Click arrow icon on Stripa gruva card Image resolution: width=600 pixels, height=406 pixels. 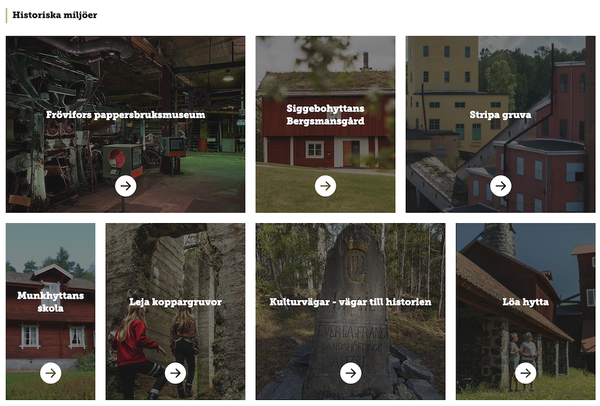tap(501, 186)
